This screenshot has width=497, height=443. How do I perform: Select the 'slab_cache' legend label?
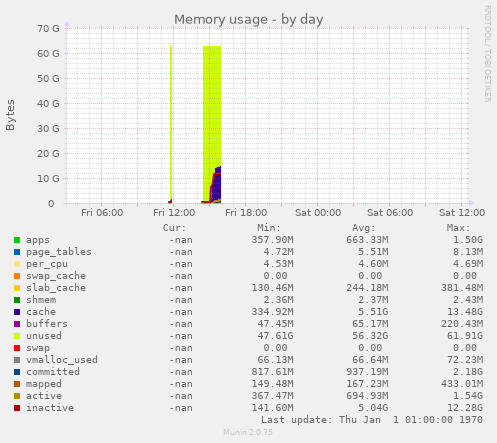(56, 288)
